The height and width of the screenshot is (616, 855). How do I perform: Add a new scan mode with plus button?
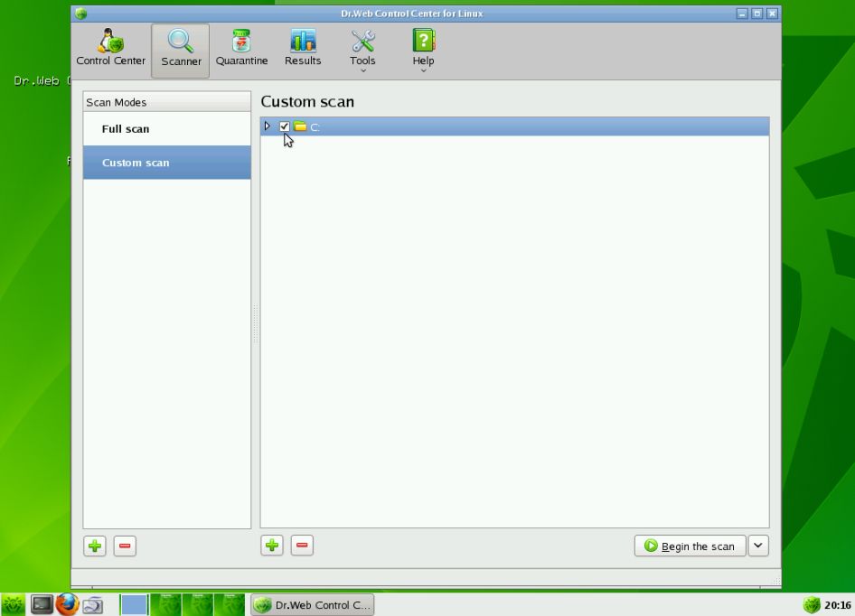click(95, 546)
